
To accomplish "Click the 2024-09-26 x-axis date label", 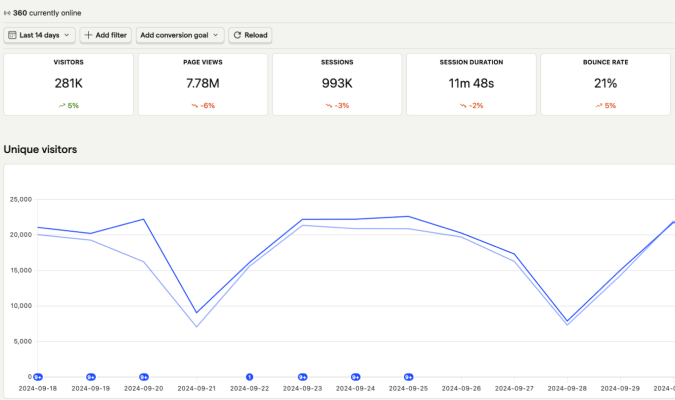I will [461, 387].
